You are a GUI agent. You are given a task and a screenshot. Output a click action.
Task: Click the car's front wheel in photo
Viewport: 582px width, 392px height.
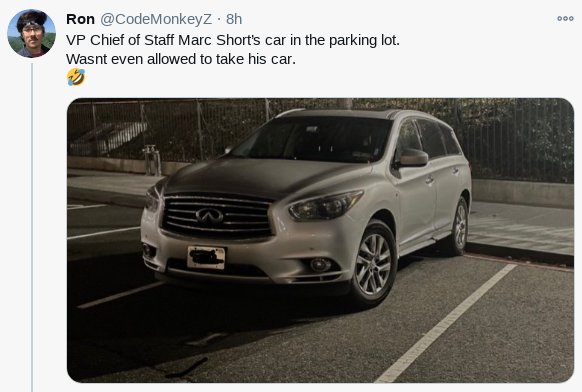pyautogui.click(x=373, y=264)
